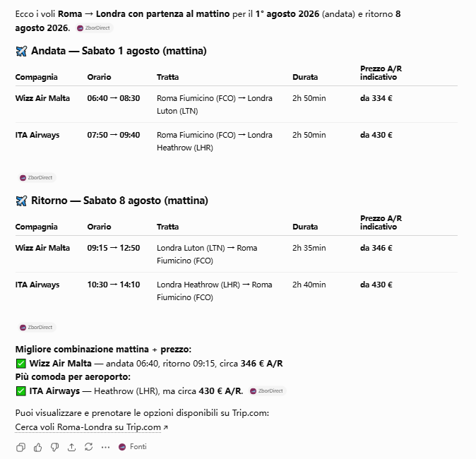Viewport: 476px width, 459px height.
Task: Open the Fonti sources button
Action: click(133, 446)
